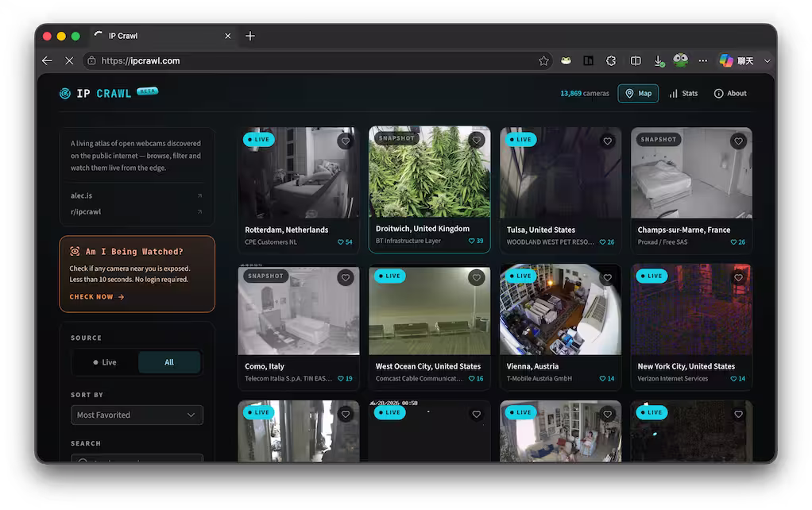Click the CHECK NOW link
This screenshot has width=812, height=510.
pos(97,296)
